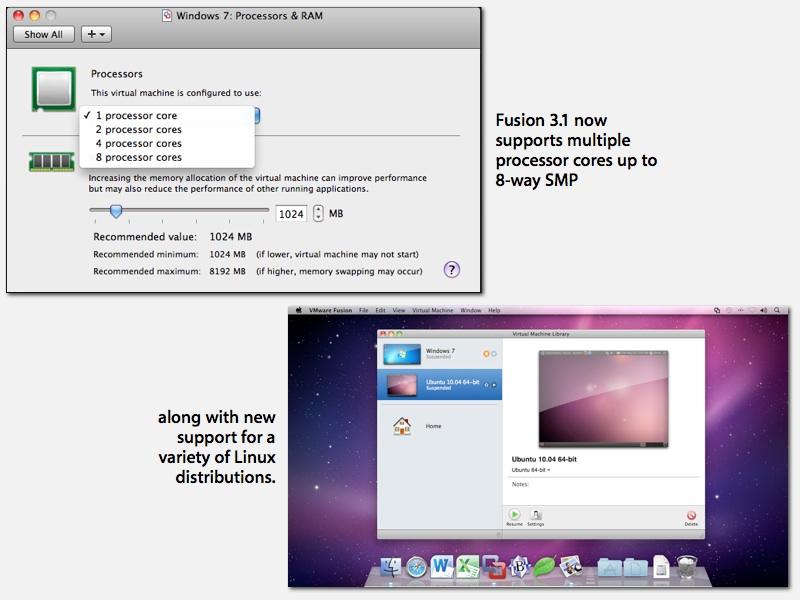Open the Ubuntu 64-bit OS type dropdown
The image size is (800, 600).
click(531, 470)
